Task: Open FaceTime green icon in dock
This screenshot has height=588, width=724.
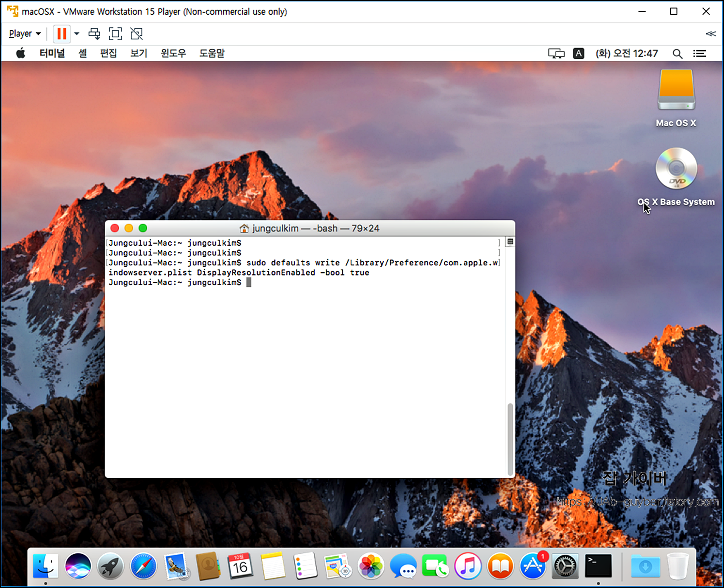Action: click(x=435, y=566)
